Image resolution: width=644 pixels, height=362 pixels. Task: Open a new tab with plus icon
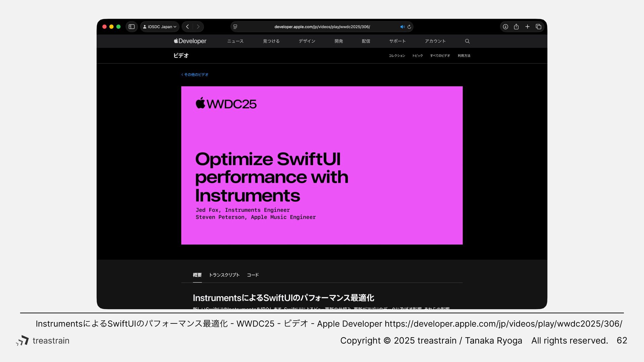coord(527,27)
